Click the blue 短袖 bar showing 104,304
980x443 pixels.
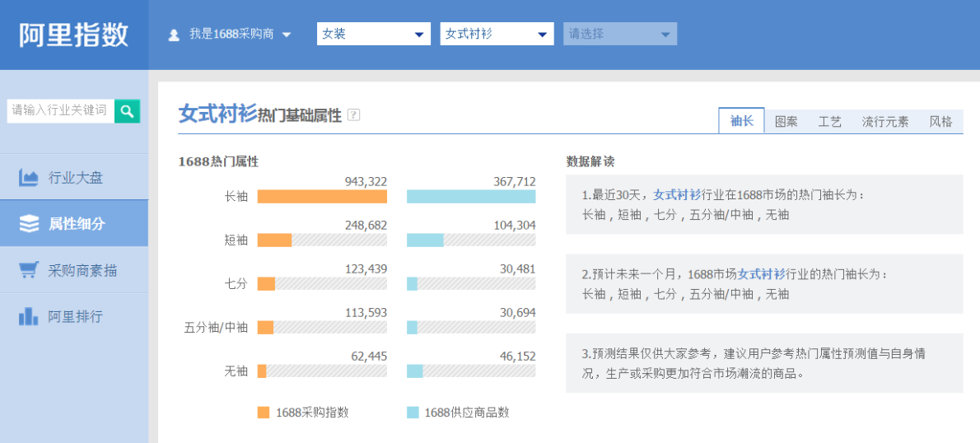425,240
